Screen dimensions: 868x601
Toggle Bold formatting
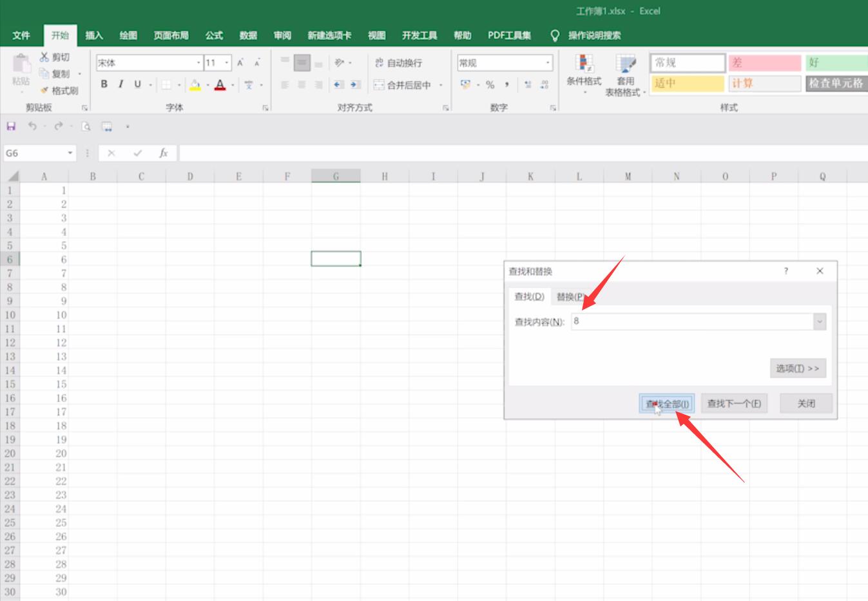coord(104,84)
